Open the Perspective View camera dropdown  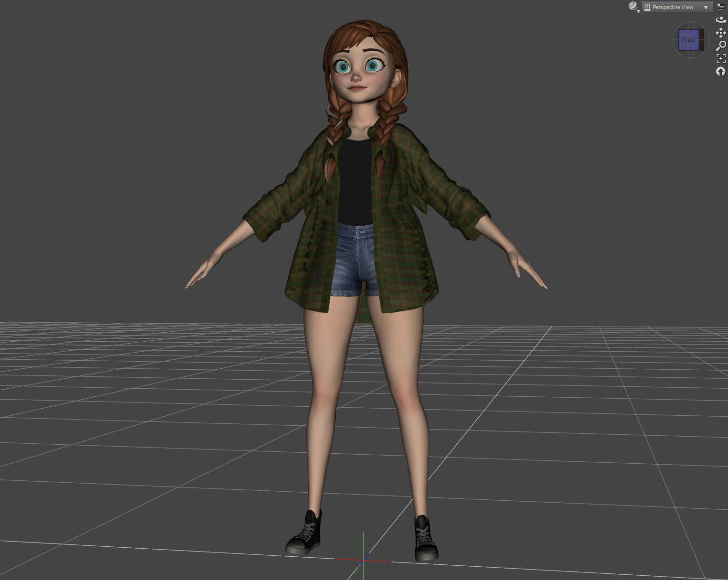[x=677, y=7]
